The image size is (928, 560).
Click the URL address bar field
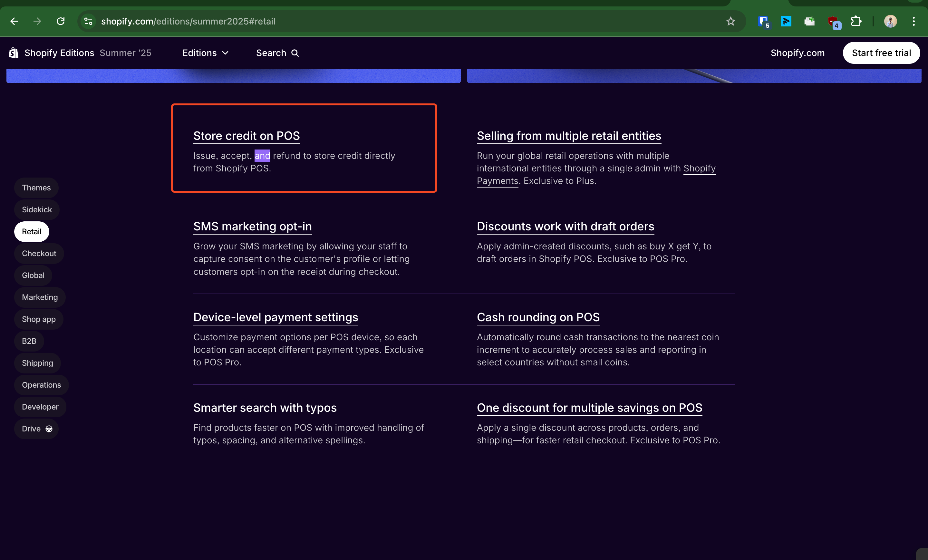pos(377,22)
